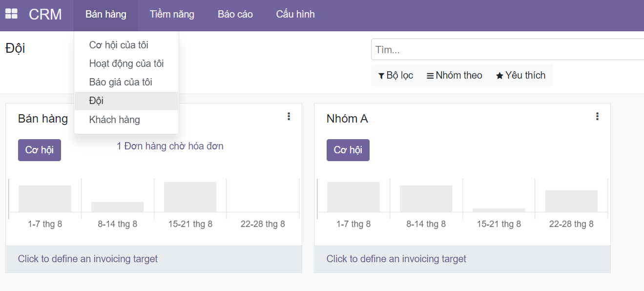Open the Tiềm năng menu
644x291 pixels.
[172, 14]
